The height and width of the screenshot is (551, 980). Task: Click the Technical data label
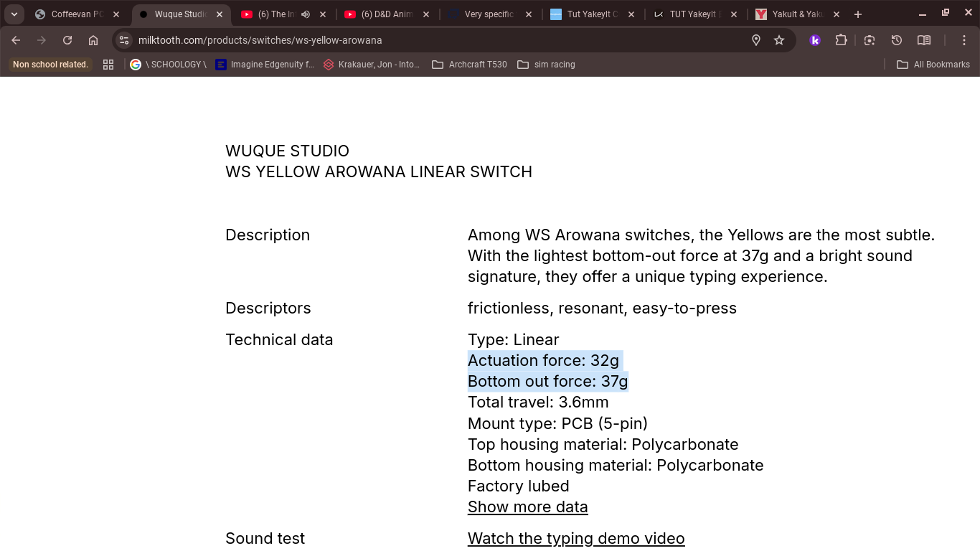pyautogui.click(x=279, y=339)
